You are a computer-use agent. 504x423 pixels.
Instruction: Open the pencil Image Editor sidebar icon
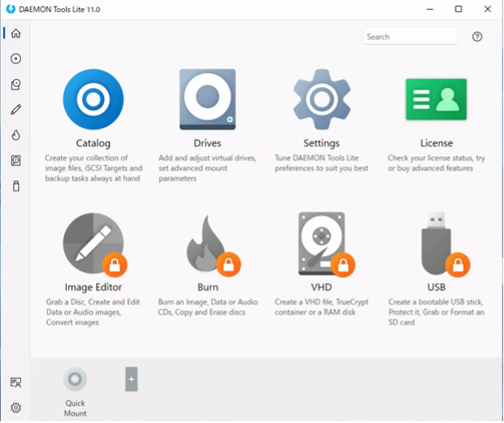(x=15, y=110)
